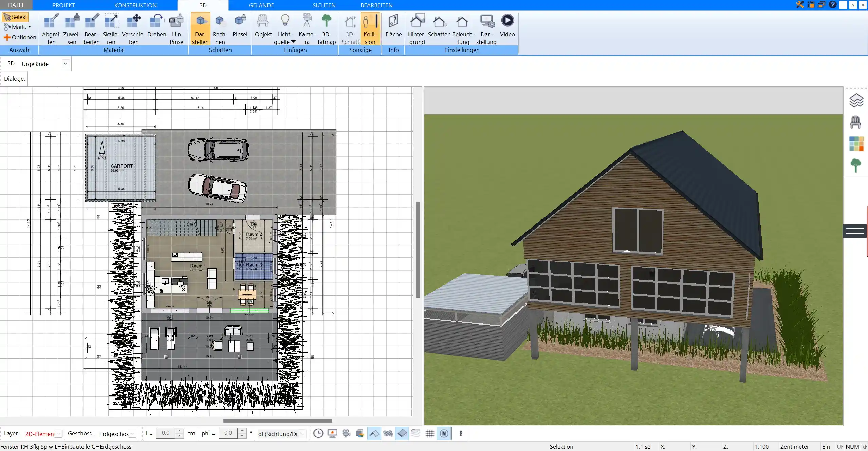Image resolution: width=868 pixels, height=451 pixels.
Task: Insert a 3D-Bitmap tree
Action: [x=327, y=29]
